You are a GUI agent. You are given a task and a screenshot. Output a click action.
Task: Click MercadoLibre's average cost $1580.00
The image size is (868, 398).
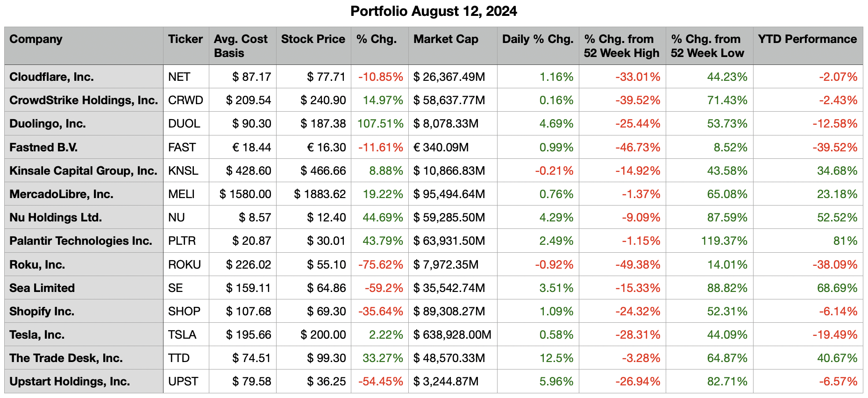click(x=245, y=194)
